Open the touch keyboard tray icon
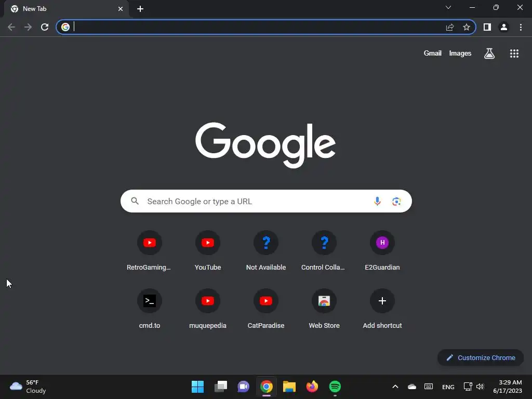Viewport: 532px width, 399px height. [429, 387]
